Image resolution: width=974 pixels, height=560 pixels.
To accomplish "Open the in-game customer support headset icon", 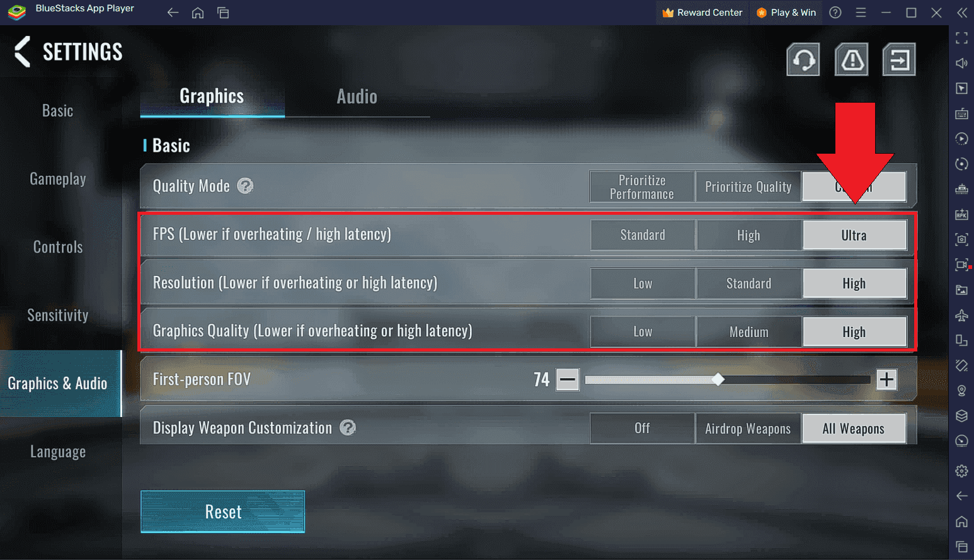I will click(x=803, y=59).
